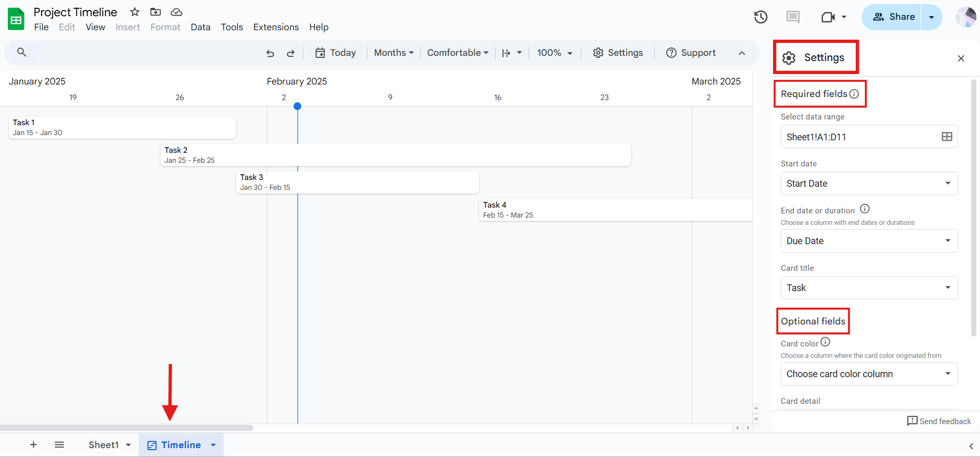Collapse the toolbar with the up chevron

pyautogui.click(x=742, y=53)
